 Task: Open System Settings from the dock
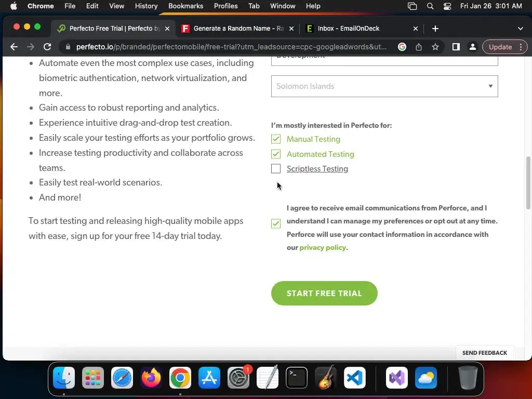(x=238, y=378)
